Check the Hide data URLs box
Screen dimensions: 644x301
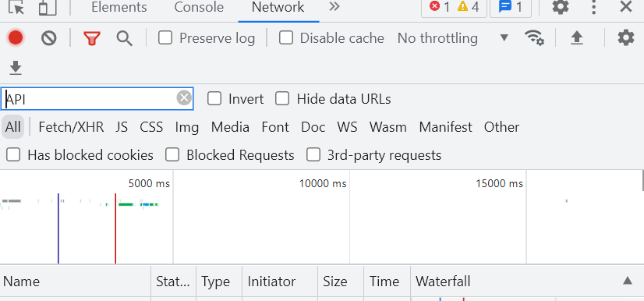[x=282, y=99]
